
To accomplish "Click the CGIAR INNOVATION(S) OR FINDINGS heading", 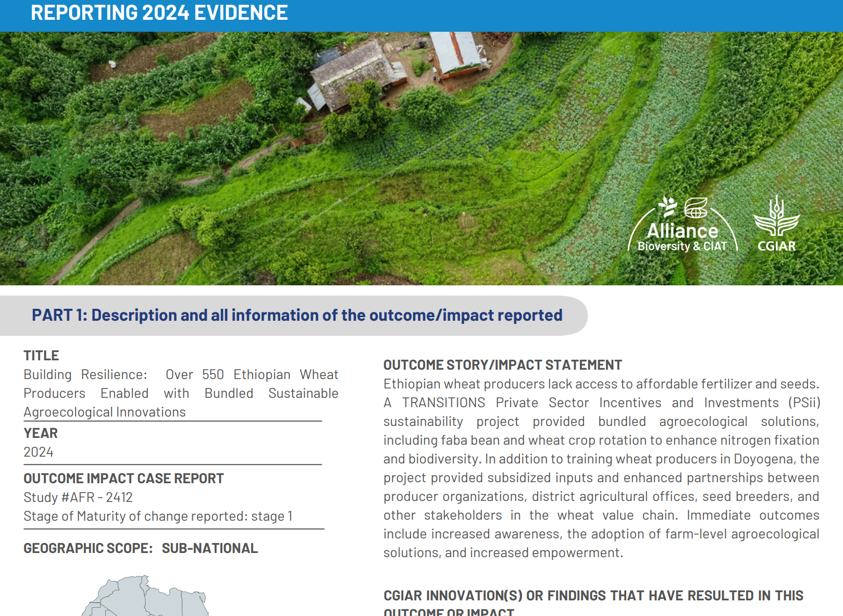I will [x=593, y=596].
